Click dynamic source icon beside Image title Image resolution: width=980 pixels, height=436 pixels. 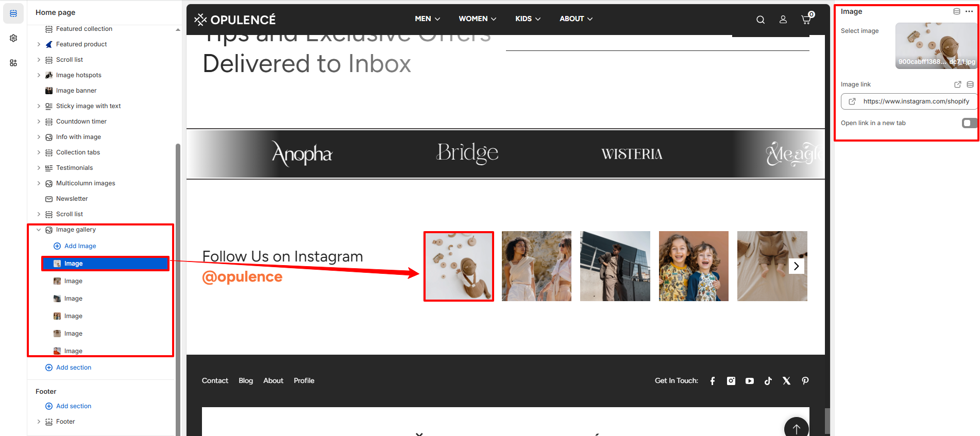pyautogui.click(x=957, y=11)
